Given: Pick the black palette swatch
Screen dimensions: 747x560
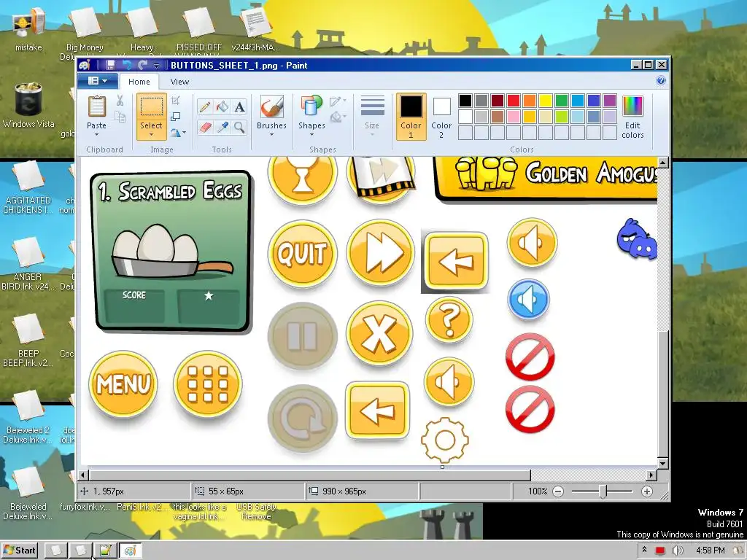Looking at the screenshot, I should [x=465, y=101].
